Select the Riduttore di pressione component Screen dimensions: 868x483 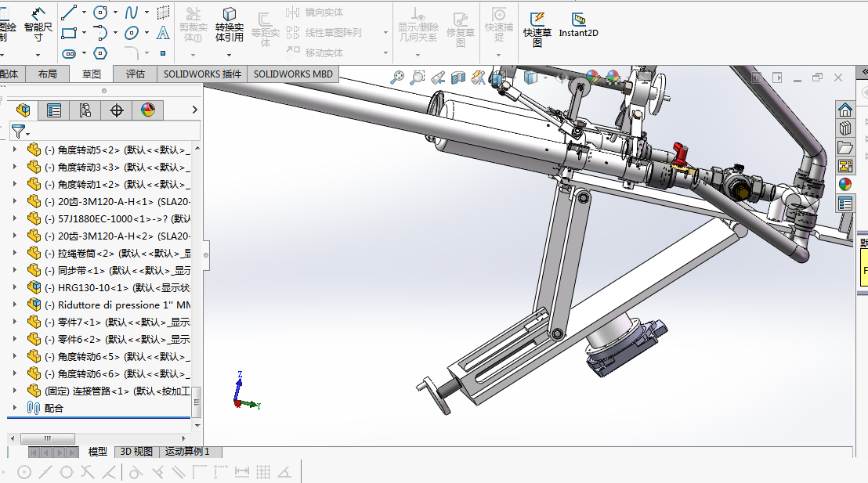(x=108, y=305)
